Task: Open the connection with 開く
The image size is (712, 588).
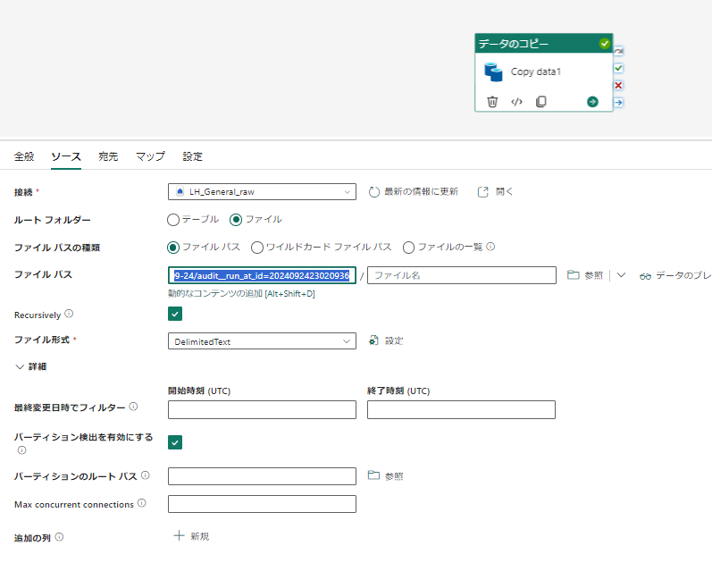Action: pos(495,191)
